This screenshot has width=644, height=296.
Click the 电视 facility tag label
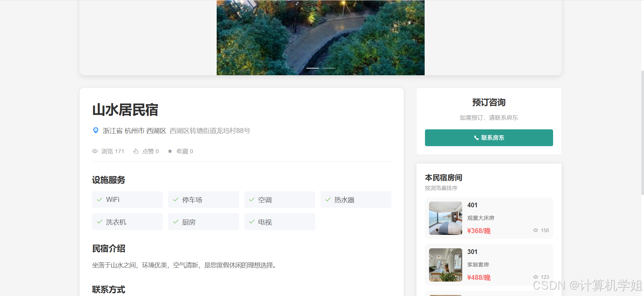[x=265, y=222]
